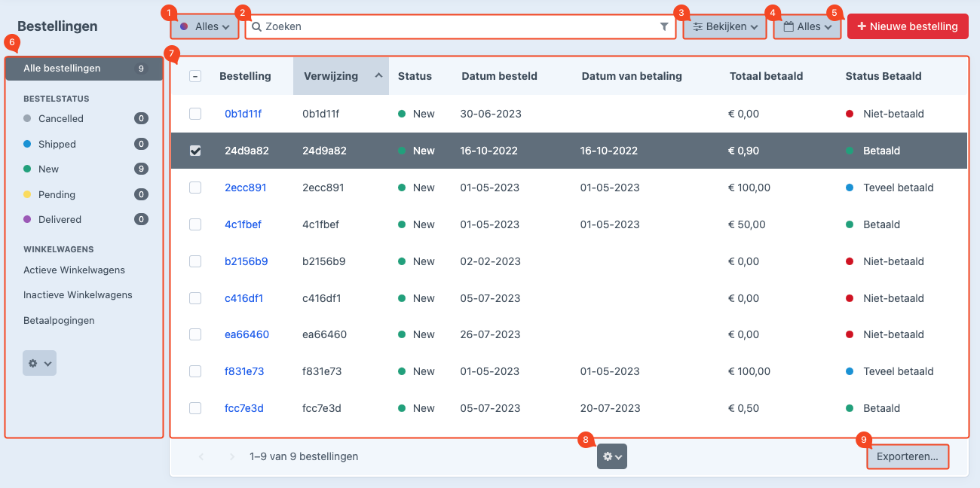Click sort arrow on Verwijzing column
980x488 pixels.
378,75
